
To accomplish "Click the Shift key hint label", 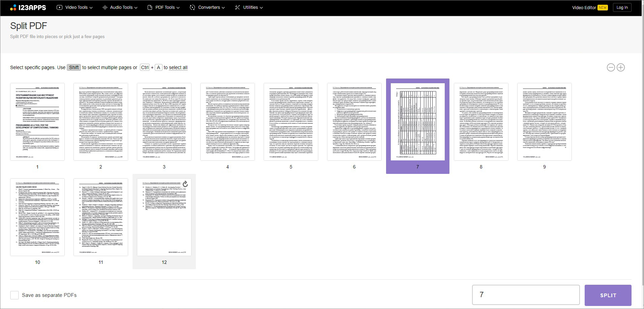I will 74,67.
